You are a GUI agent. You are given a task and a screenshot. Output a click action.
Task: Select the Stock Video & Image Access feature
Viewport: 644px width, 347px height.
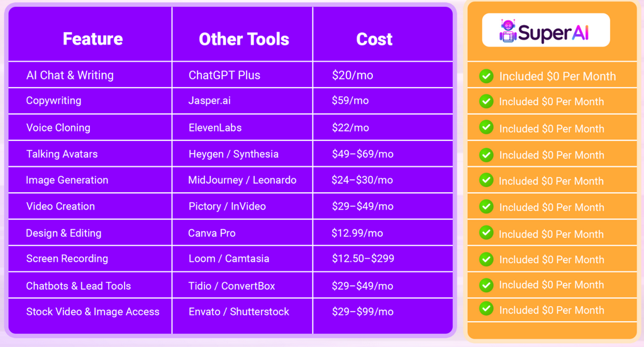coord(93,312)
